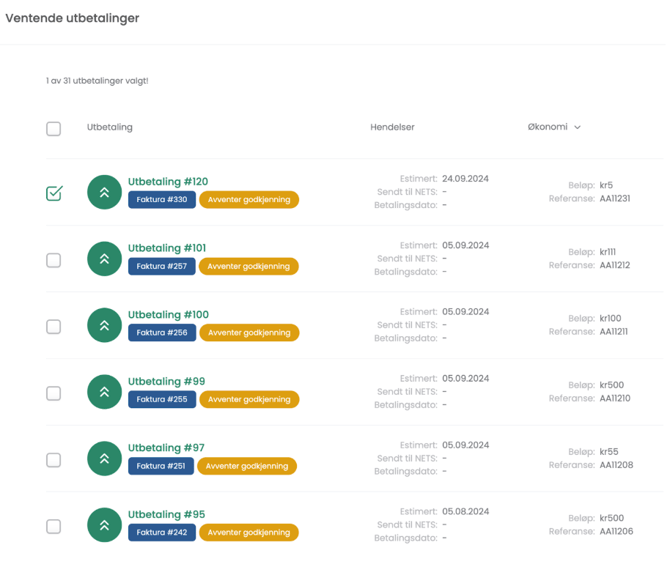Click the Faktura #257 badge

[x=161, y=267]
